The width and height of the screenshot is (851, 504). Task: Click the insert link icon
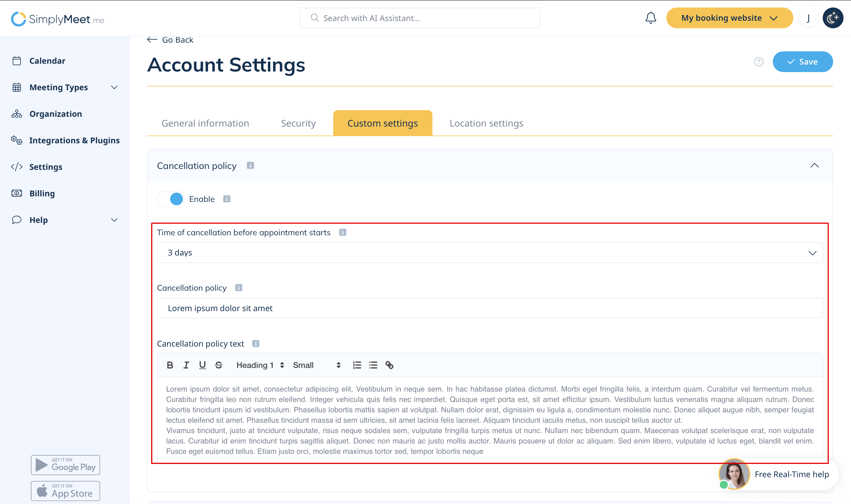point(389,365)
